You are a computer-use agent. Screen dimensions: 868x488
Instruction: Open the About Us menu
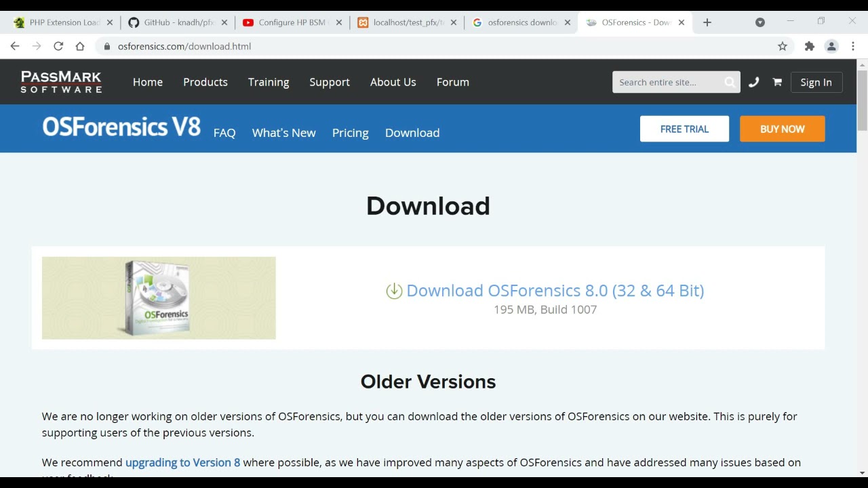(x=393, y=82)
